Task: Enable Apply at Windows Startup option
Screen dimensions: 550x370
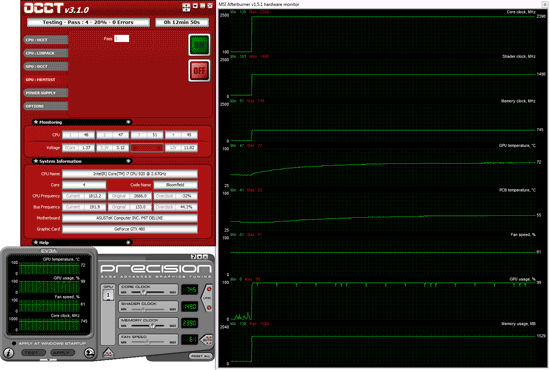Action: 14,343
